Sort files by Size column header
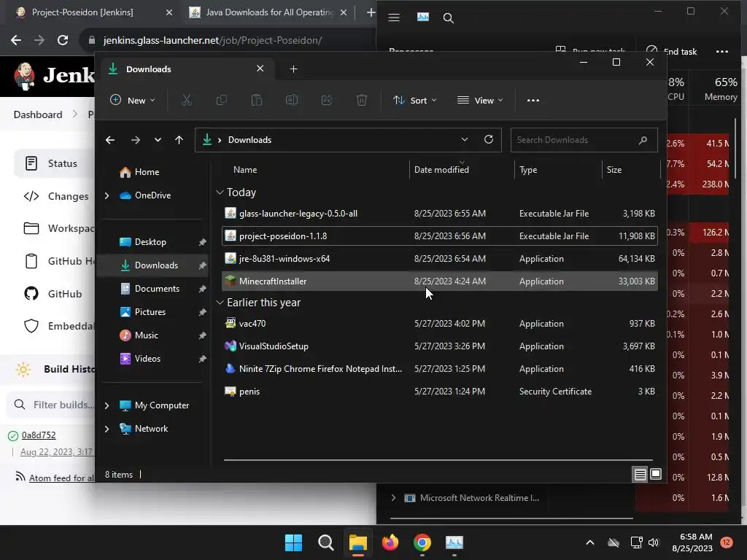The height and width of the screenshot is (560, 747). pos(614,169)
